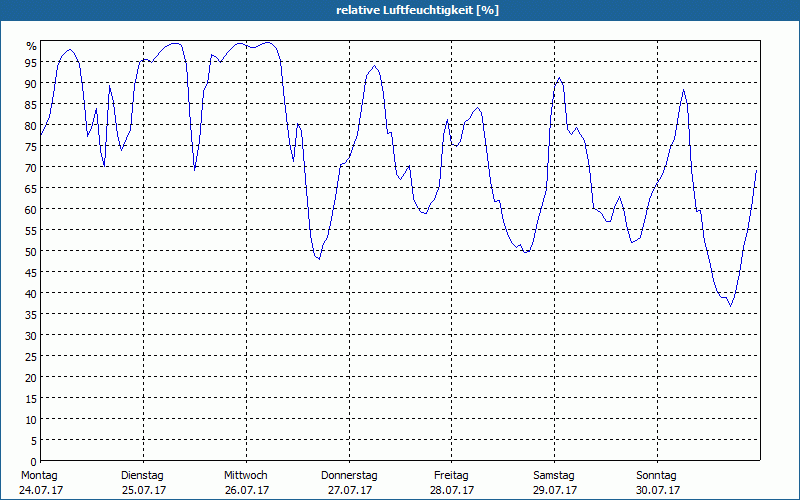Click the Samstag 29.07.17 date label
800x500 pixels.
(x=555, y=483)
